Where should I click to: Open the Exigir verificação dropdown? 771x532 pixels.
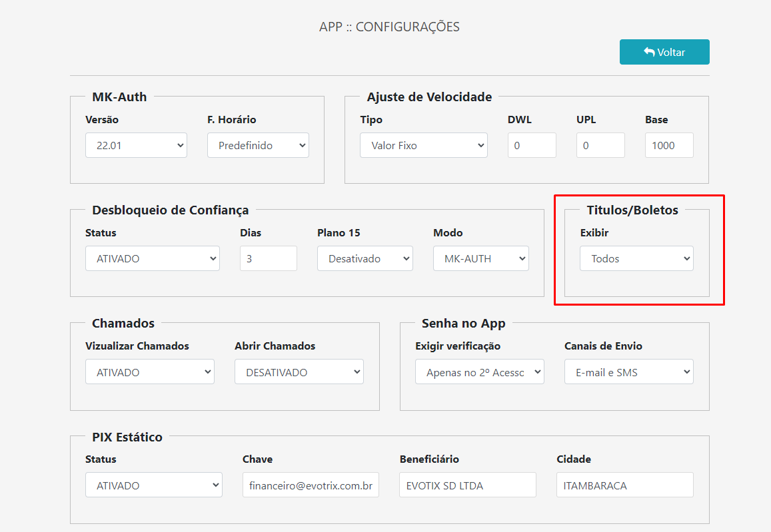(479, 371)
